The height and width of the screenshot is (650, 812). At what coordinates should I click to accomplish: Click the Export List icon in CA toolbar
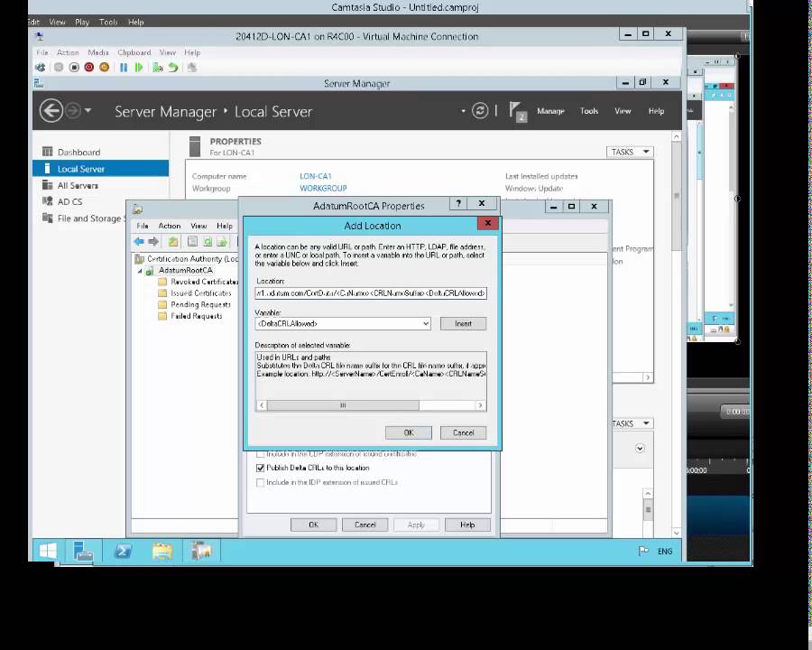tap(222, 242)
